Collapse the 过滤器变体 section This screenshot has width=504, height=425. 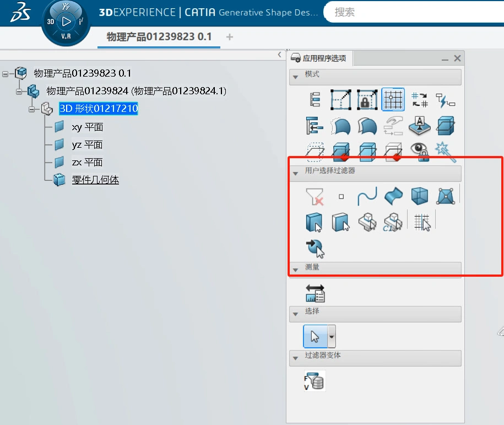(295, 358)
